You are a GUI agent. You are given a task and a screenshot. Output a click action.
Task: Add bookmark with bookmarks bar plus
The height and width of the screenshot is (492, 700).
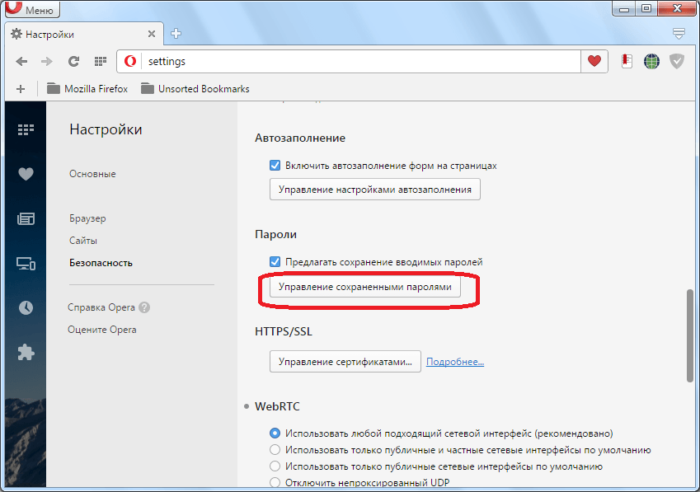click(x=21, y=89)
